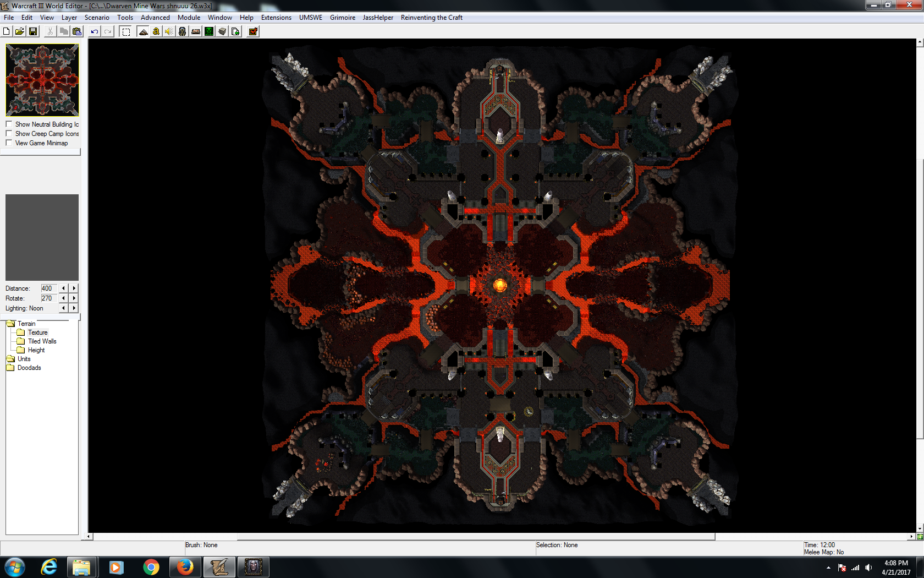Expand the Units tree folder

point(10,359)
